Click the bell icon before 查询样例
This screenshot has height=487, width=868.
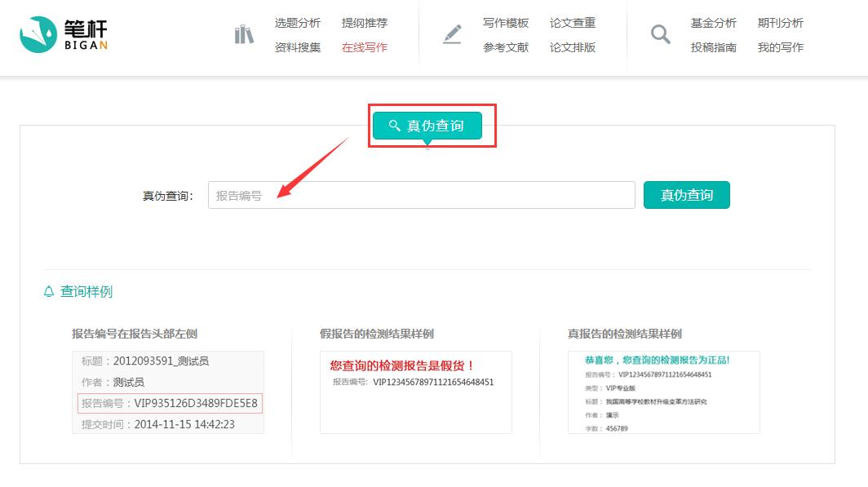click(50, 291)
